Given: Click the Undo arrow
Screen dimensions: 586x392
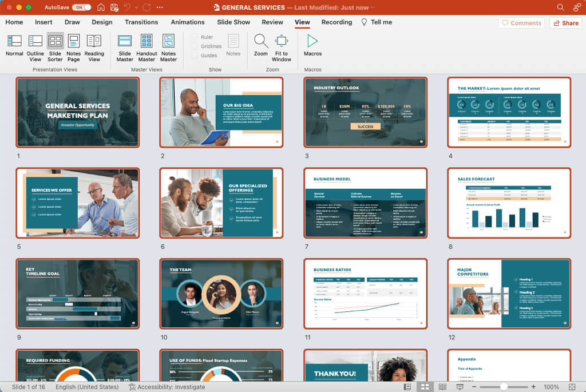Looking at the screenshot, I should tap(128, 7).
